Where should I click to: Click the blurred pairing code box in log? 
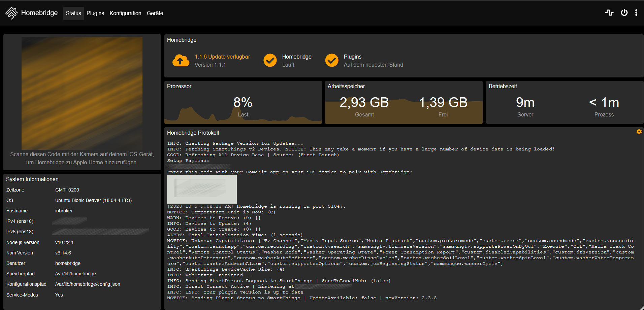202,189
